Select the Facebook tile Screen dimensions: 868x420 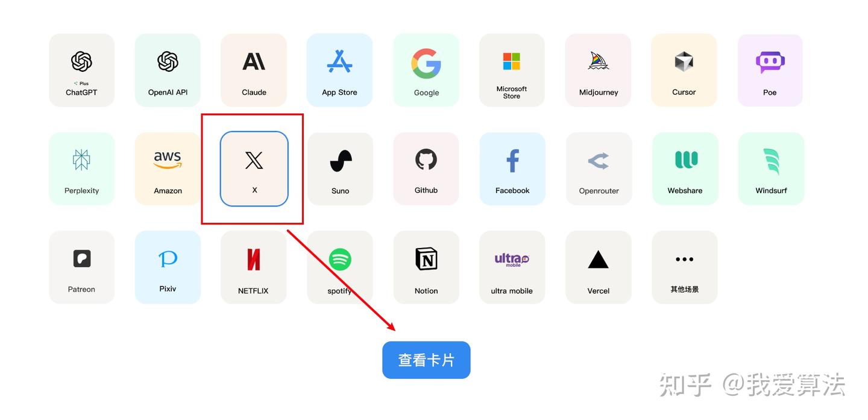tap(512, 168)
